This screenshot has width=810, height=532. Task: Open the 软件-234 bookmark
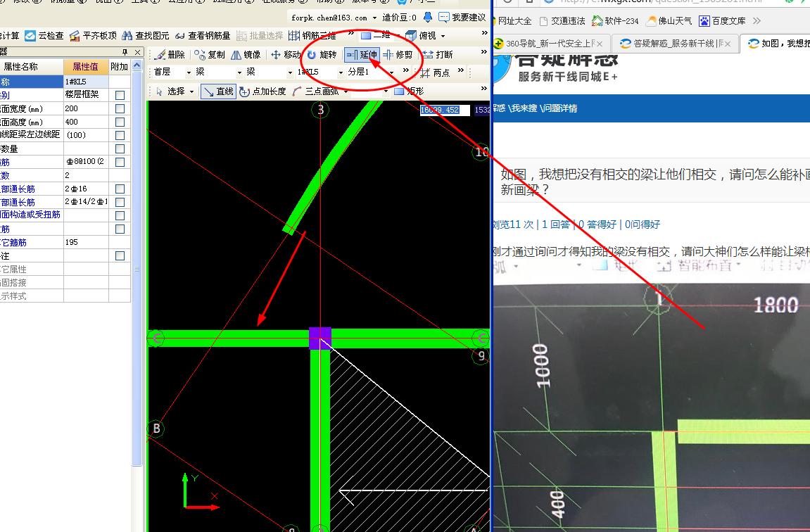(x=615, y=20)
